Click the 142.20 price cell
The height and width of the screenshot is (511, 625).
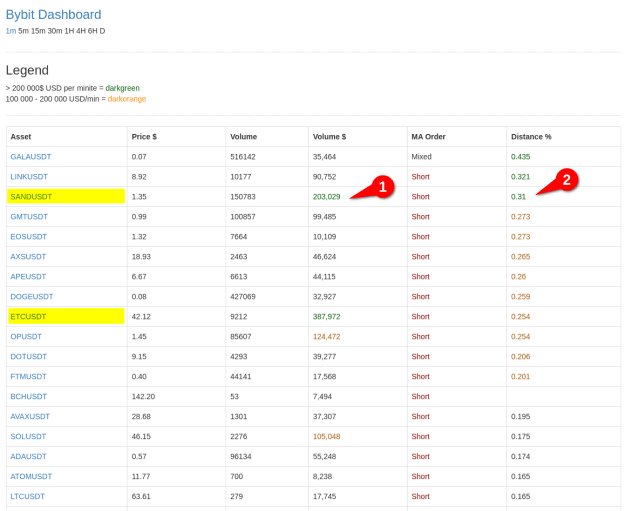(143, 396)
